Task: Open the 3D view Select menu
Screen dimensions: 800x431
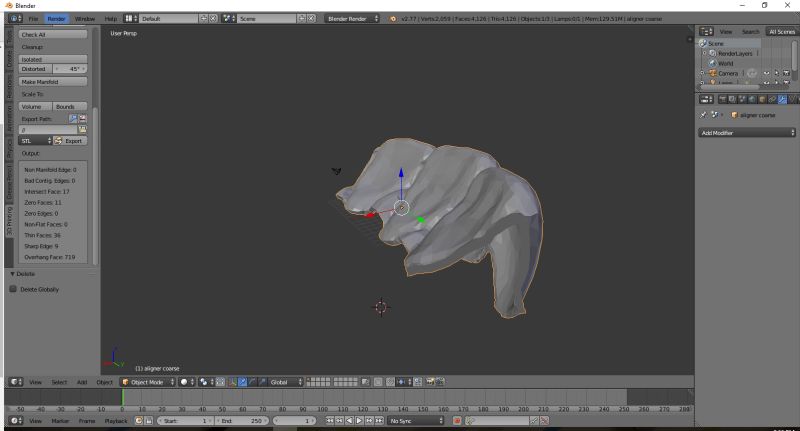Action: click(59, 382)
